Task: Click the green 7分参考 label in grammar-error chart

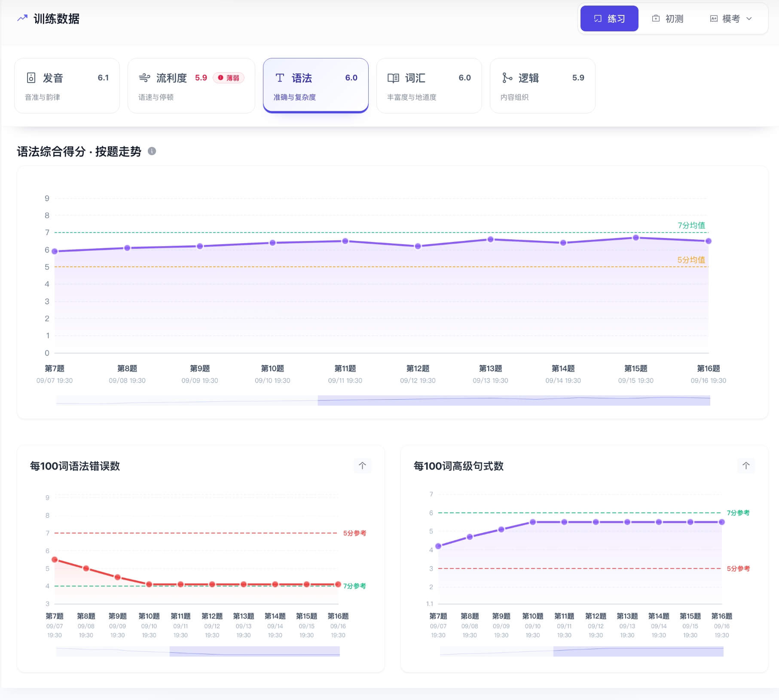Action: tap(354, 586)
